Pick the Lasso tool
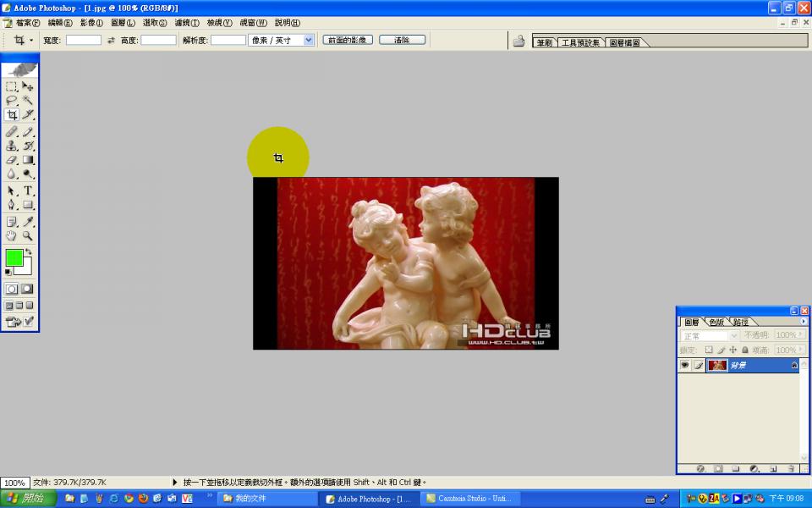 tap(11, 100)
